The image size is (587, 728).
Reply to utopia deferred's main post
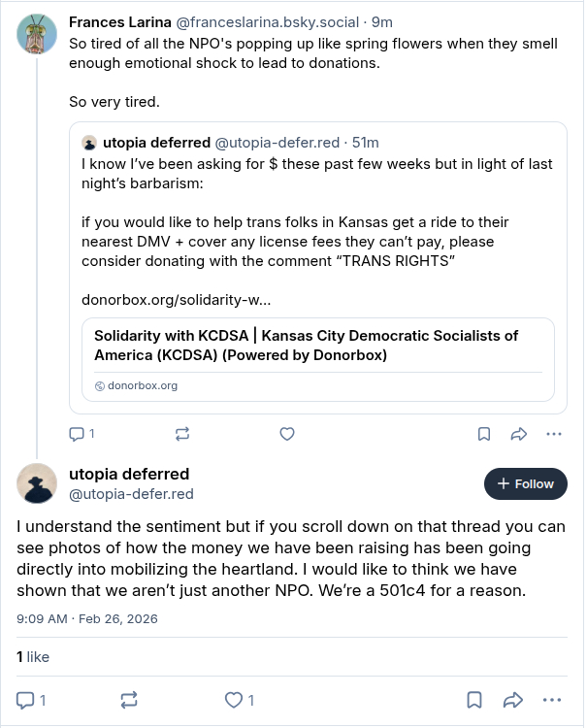pos(31,699)
